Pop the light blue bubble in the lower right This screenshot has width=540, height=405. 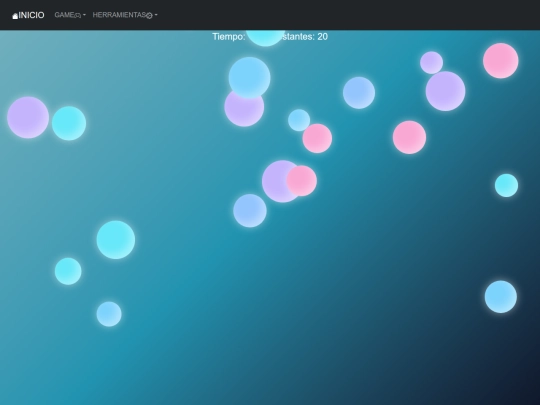500,297
